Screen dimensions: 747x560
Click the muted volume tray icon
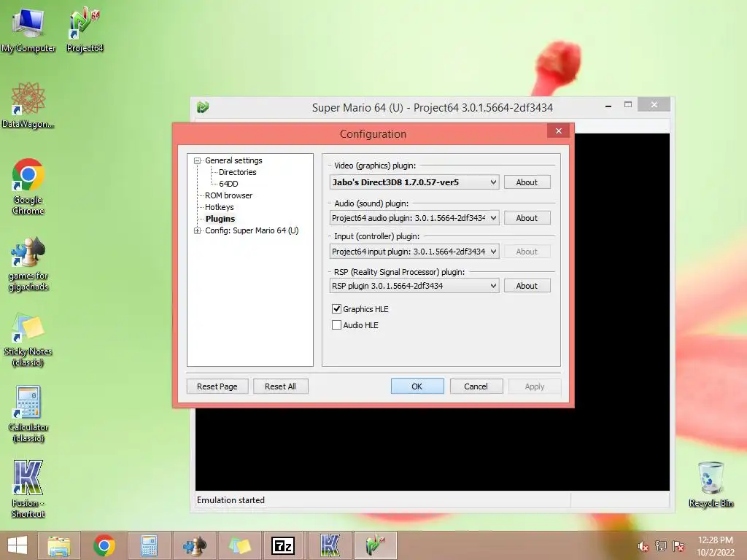click(x=643, y=546)
